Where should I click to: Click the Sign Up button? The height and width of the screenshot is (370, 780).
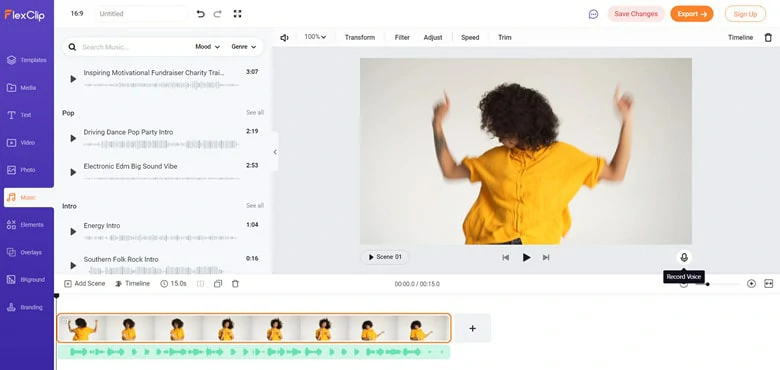745,14
